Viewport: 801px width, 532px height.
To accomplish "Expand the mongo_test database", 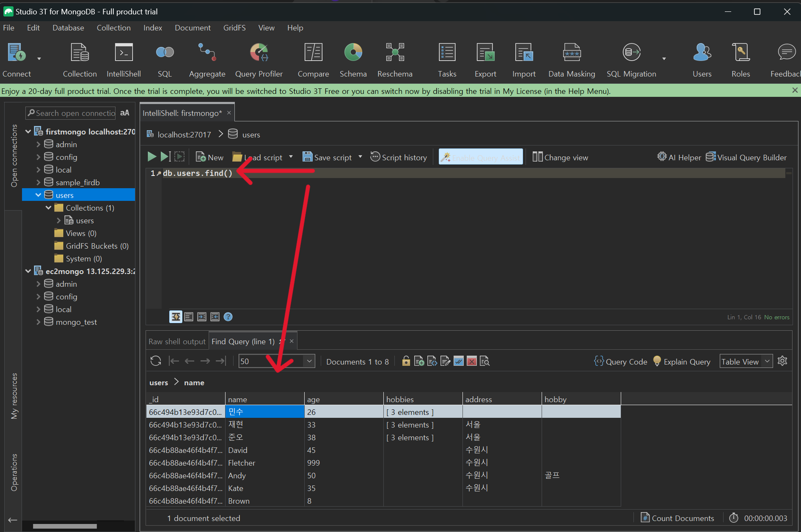I will coord(39,322).
